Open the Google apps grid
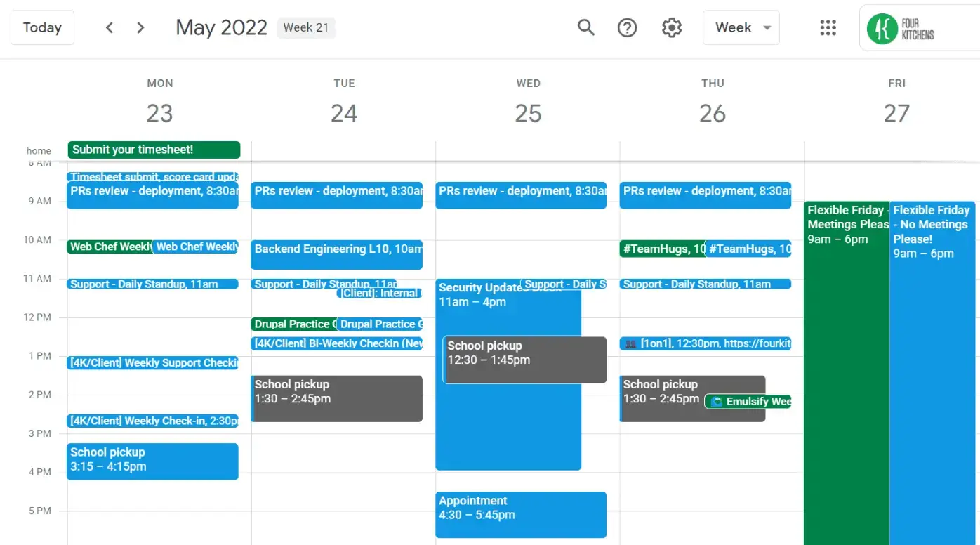Image resolution: width=980 pixels, height=545 pixels. click(x=828, y=28)
